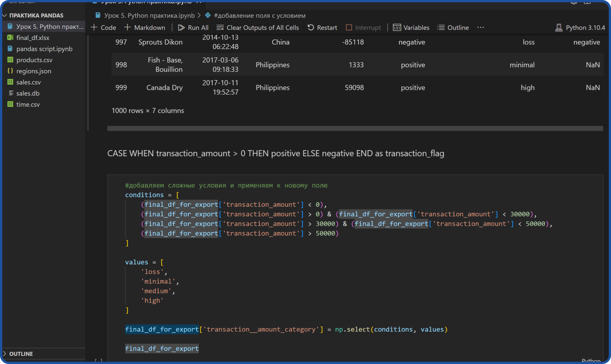This screenshot has height=364, width=611.
Task: Click the 'high' string in values list
Action: (152, 301)
